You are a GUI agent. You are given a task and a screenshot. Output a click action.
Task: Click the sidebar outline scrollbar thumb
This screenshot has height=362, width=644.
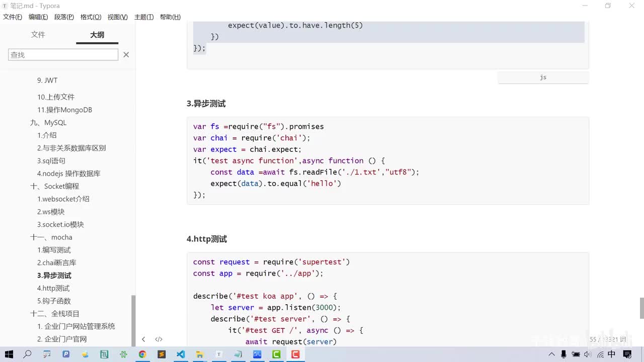133,320
